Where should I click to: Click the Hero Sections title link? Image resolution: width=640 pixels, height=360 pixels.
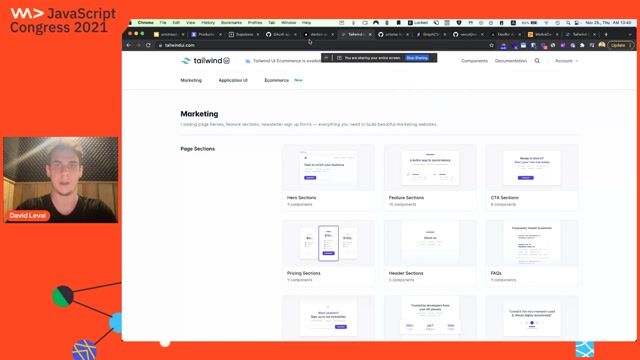[x=302, y=198]
